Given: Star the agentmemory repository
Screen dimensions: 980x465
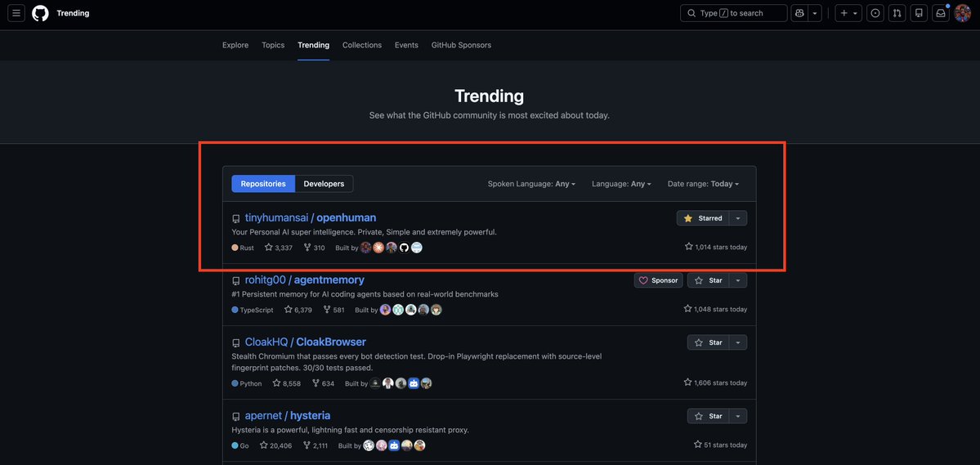Looking at the screenshot, I should pyautogui.click(x=708, y=280).
